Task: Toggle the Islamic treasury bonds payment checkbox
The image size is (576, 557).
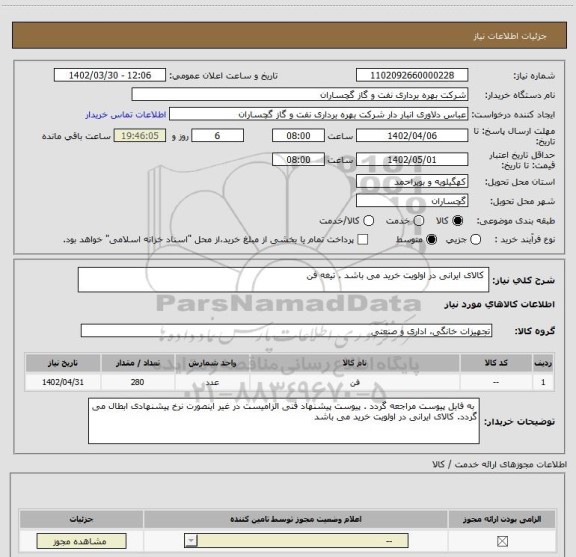Action: [x=363, y=240]
